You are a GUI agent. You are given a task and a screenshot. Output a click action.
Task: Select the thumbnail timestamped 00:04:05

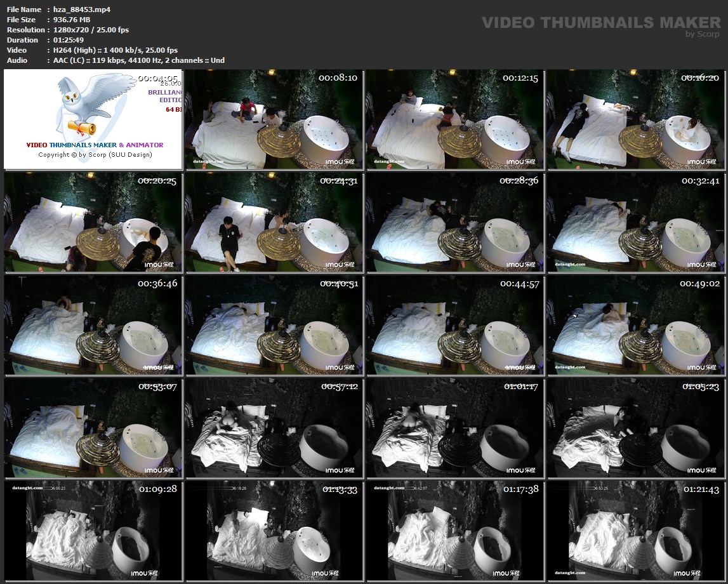click(93, 119)
